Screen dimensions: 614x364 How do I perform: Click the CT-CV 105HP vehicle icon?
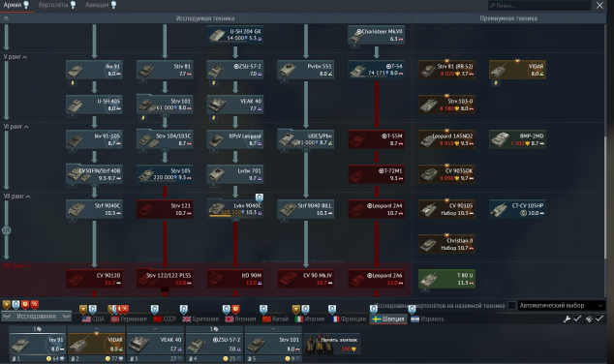(517, 209)
